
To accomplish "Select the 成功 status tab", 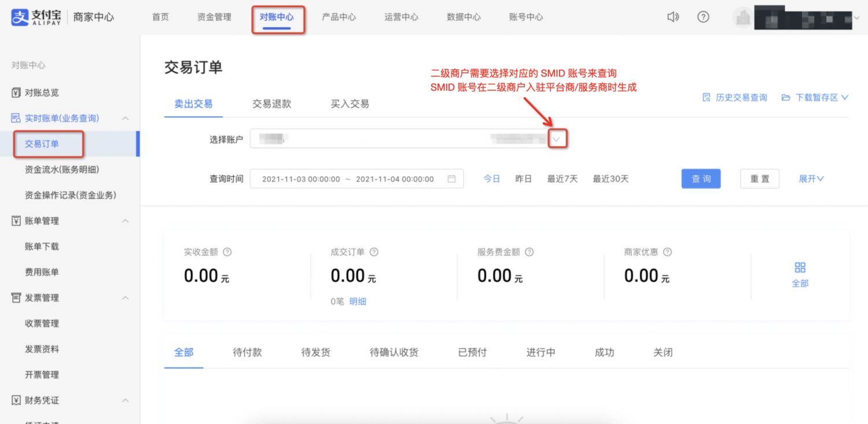I will (605, 352).
